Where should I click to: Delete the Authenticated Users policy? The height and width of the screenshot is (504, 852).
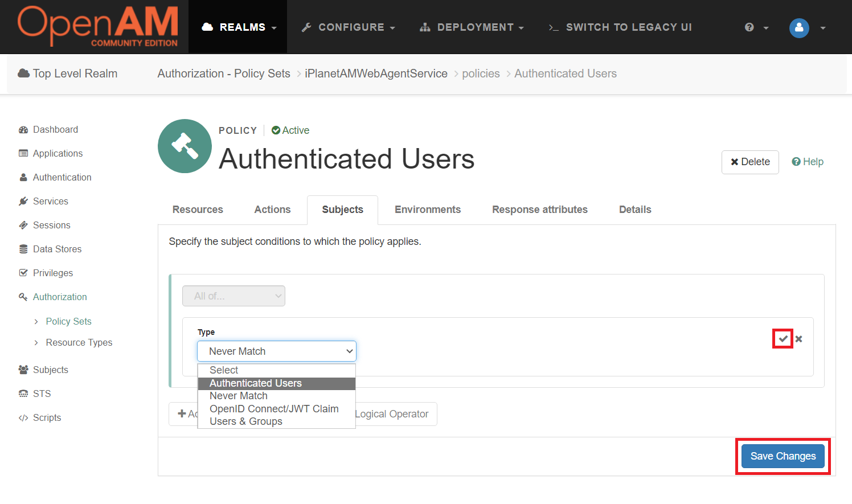pos(750,162)
